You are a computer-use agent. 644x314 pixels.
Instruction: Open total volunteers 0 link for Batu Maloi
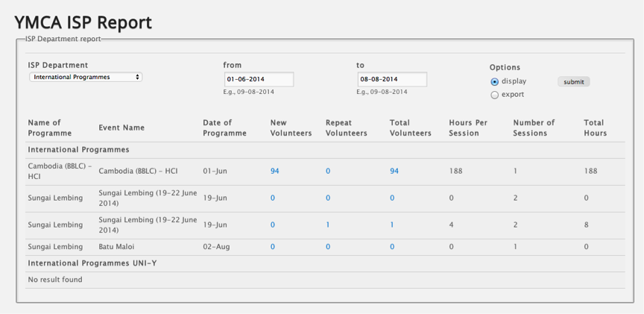tap(392, 247)
